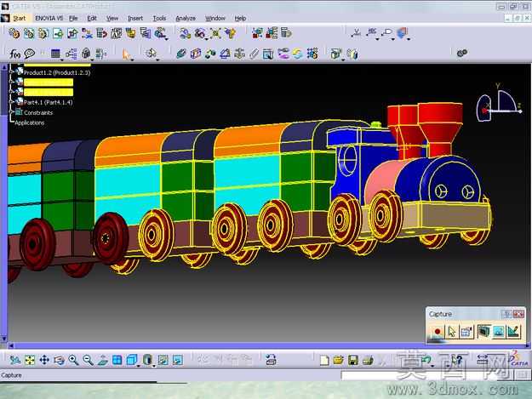The height and width of the screenshot is (399, 532).
Task: Open the View menu
Action: click(112, 19)
